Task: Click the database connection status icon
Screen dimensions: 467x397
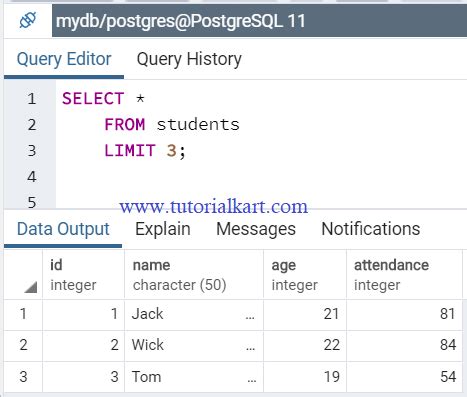Action: tap(28, 21)
